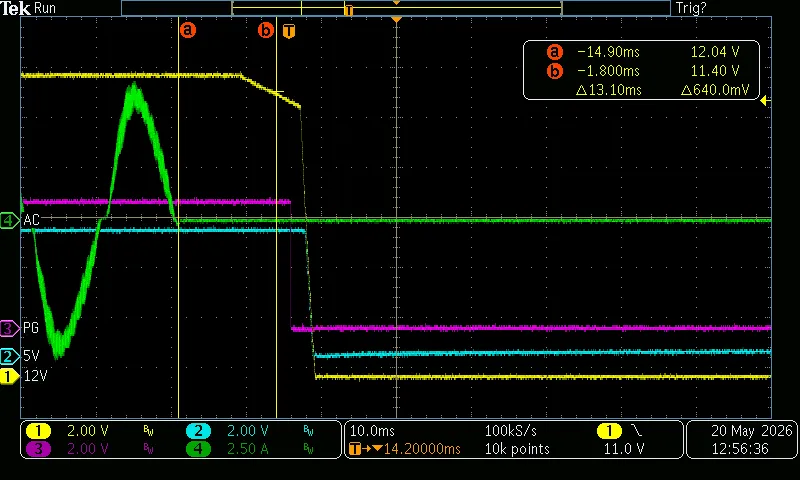Click the 12.04 V cursor a value

[715, 52]
